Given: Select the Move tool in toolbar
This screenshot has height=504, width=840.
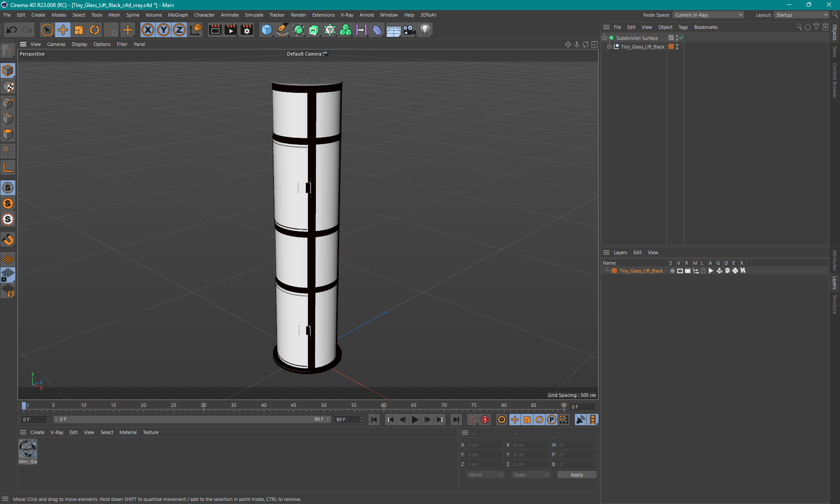Looking at the screenshot, I should click(63, 30).
